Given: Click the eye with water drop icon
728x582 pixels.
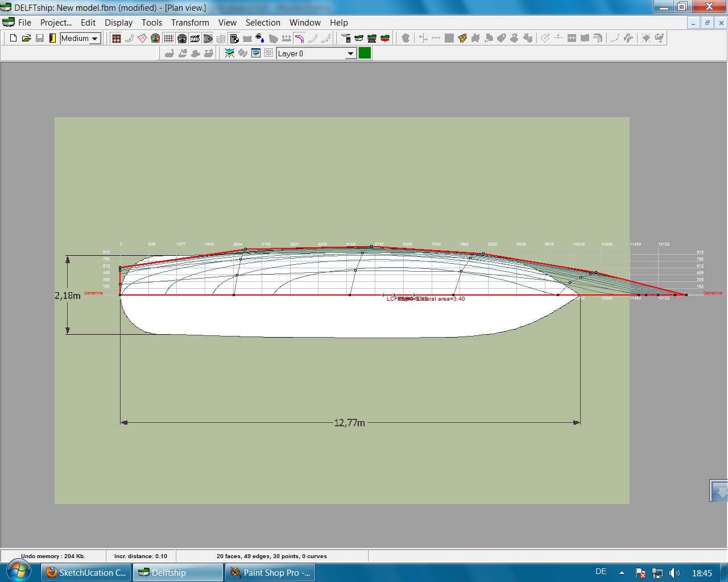Looking at the screenshot, I should (260, 38).
